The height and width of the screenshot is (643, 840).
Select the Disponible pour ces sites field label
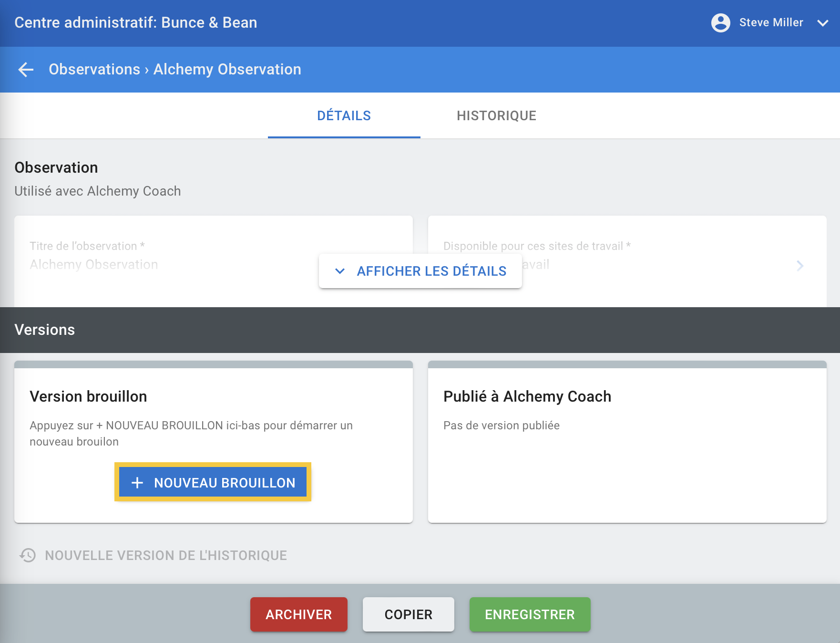pos(537,246)
